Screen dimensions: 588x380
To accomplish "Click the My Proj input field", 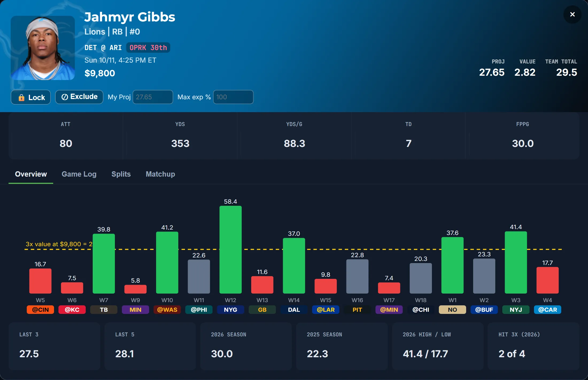I will point(153,97).
